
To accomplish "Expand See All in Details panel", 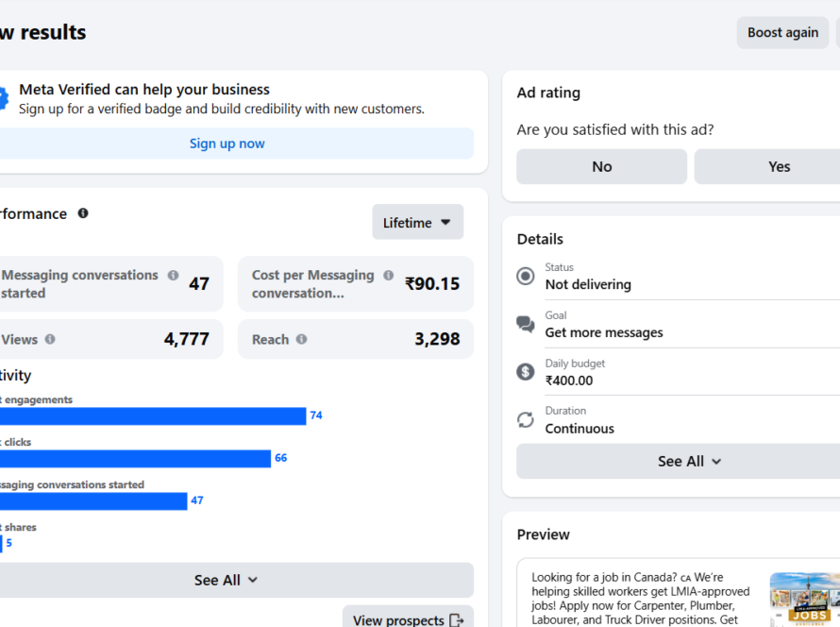I will (x=689, y=461).
